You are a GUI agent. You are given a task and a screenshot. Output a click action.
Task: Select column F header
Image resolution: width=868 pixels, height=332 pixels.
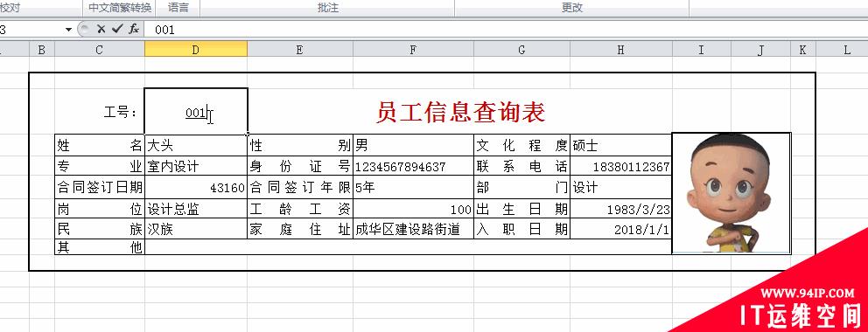413,50
